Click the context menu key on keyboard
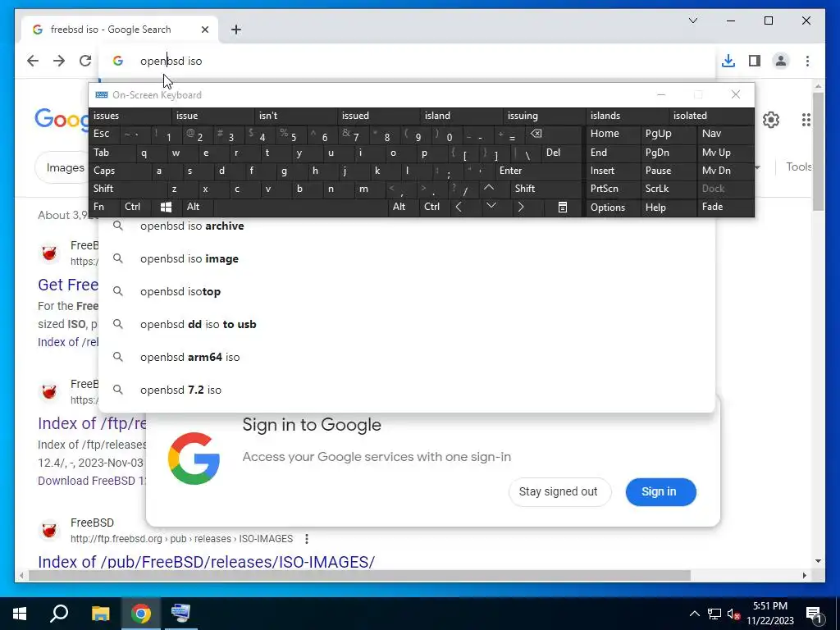This screenshot has height=630, width=840. tap(563, 207)
